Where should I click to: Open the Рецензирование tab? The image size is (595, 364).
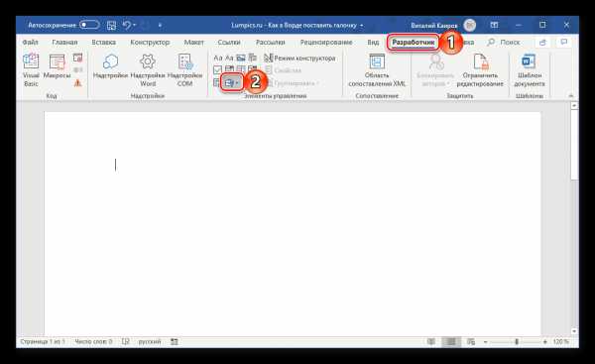coord(326,42)
